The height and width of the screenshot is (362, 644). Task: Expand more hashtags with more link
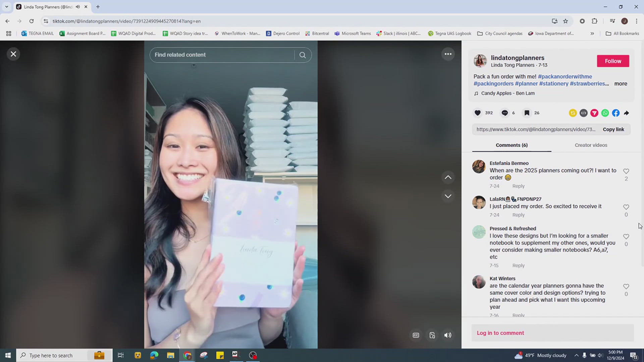622,83
